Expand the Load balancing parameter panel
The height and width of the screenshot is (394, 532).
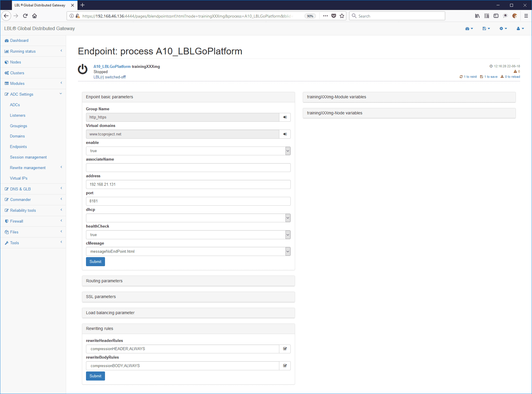pos(188,313)
